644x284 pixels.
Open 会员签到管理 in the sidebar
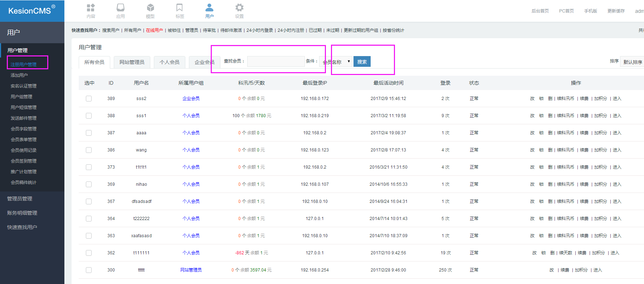[x=24, y=161]
